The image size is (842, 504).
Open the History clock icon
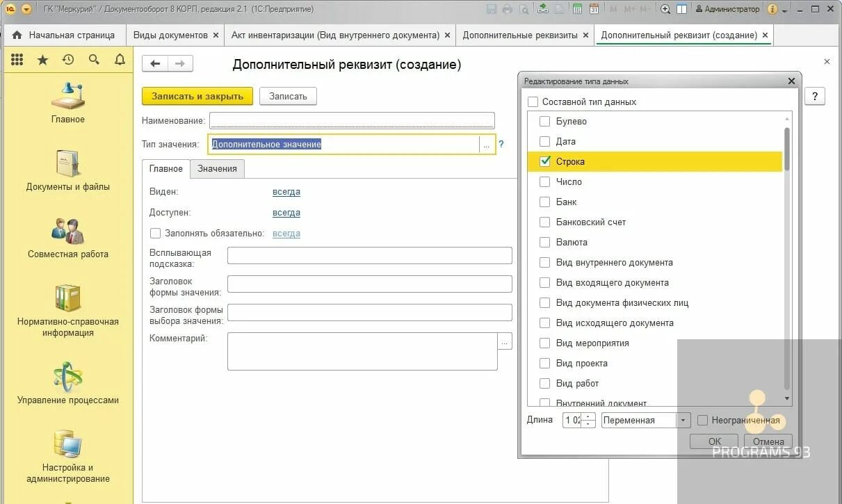click(x=68, y=60)
